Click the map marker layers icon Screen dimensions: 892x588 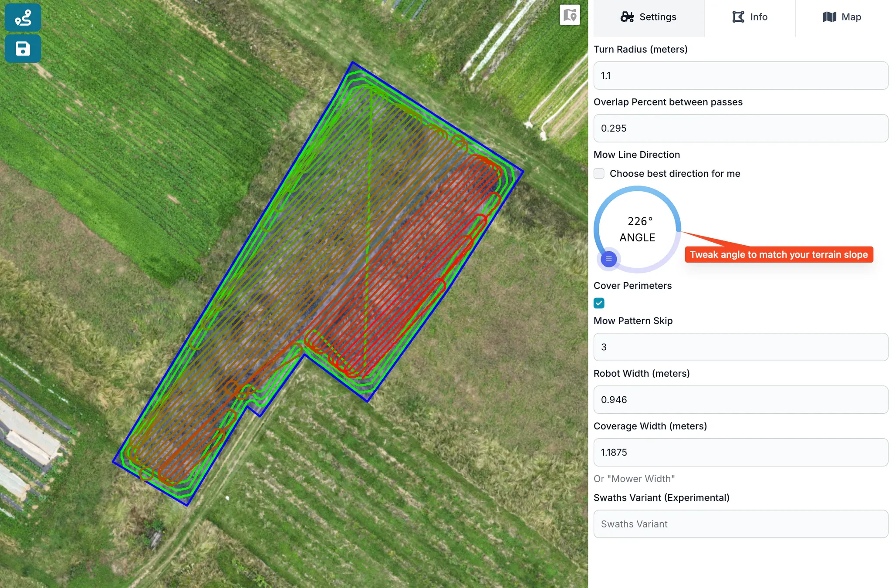[569, 15]
